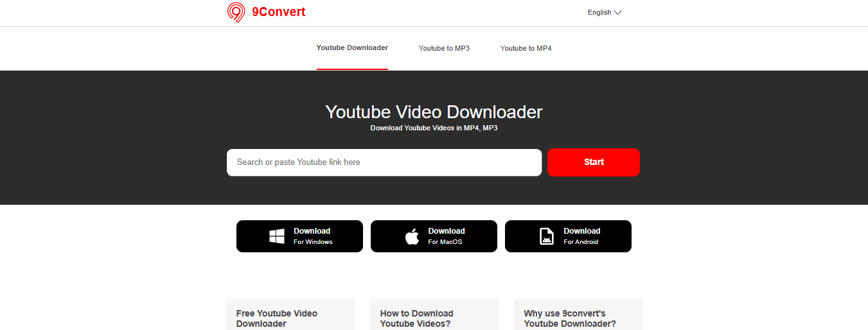868x330 pixels.
Task: Click the Android file icon
Action: pos(546,236)
